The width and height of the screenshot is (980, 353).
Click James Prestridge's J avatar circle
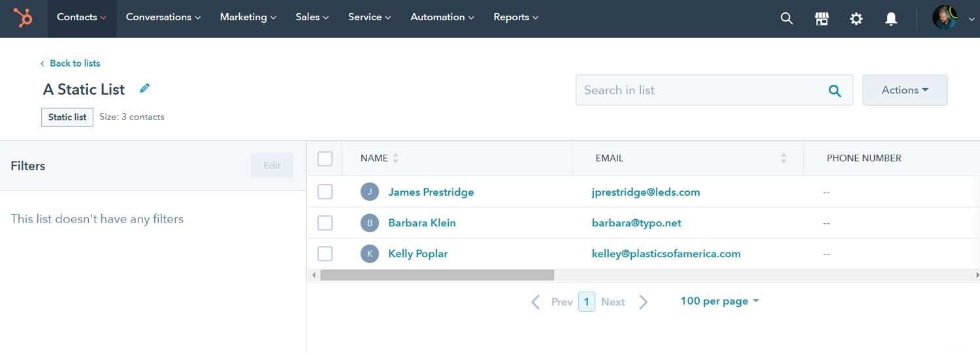point(370,192)
